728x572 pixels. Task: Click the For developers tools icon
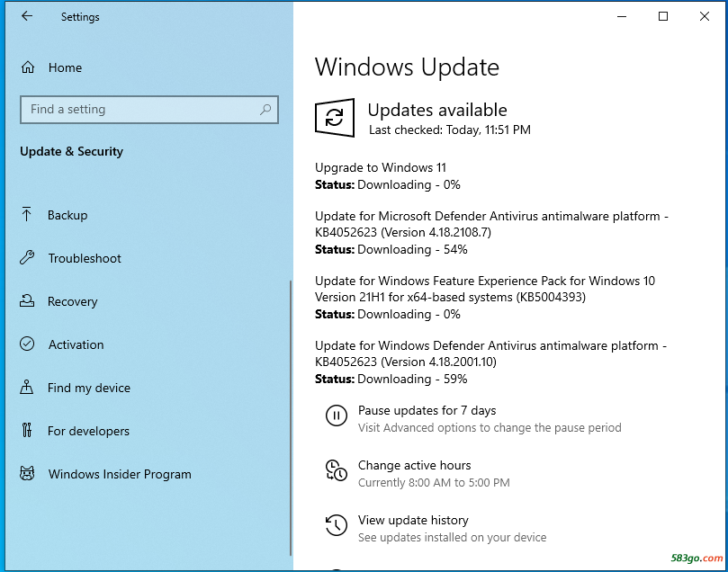click(27, 430)
